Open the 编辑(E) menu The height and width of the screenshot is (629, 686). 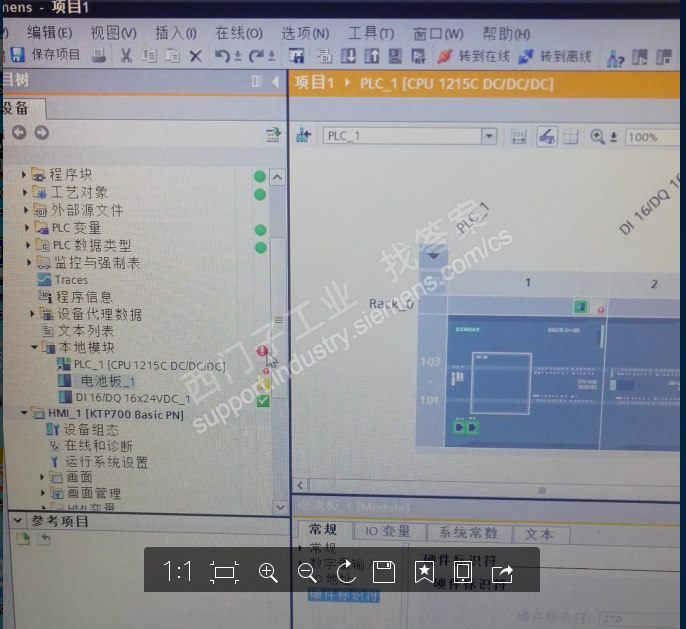(49, 33)
